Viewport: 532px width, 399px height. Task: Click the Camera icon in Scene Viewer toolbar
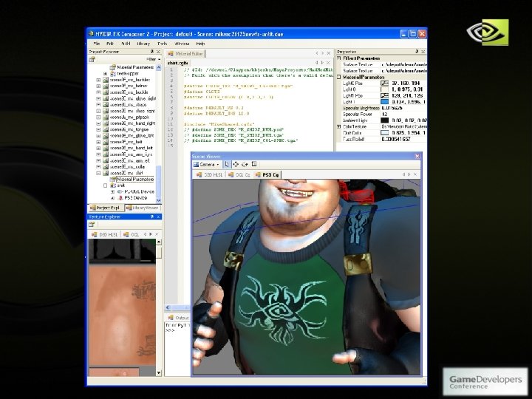(196, 165)
